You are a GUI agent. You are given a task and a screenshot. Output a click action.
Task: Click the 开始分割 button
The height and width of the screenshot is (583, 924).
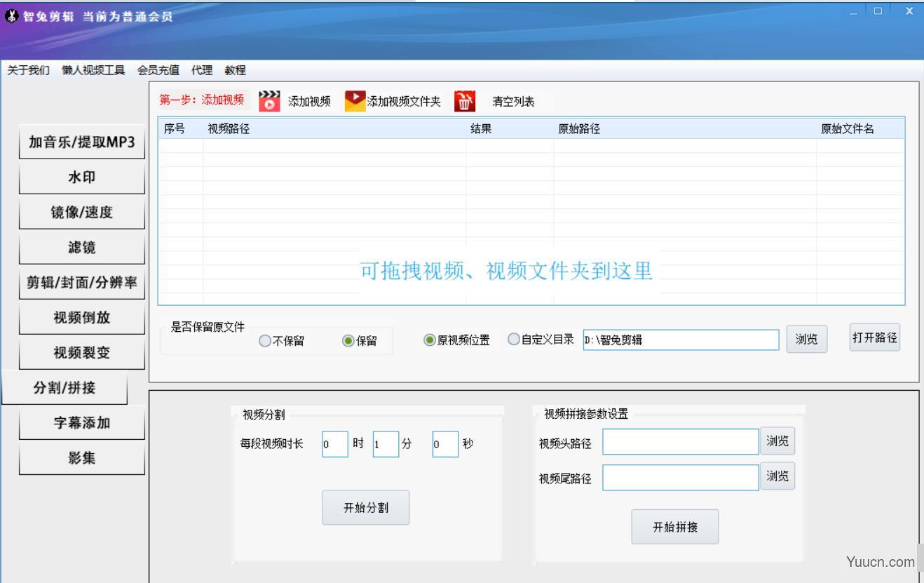click(366, 507)
